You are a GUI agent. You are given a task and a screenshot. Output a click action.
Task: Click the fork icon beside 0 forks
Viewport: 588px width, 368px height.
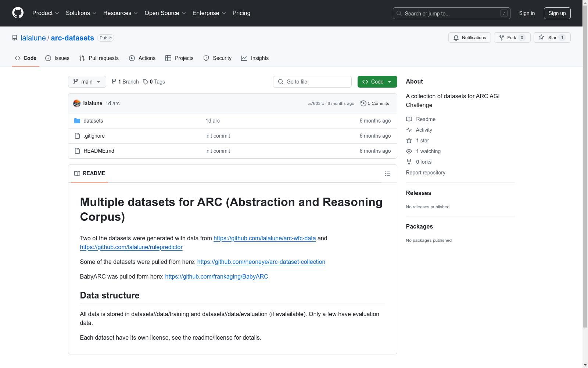(x=409, y=162)
